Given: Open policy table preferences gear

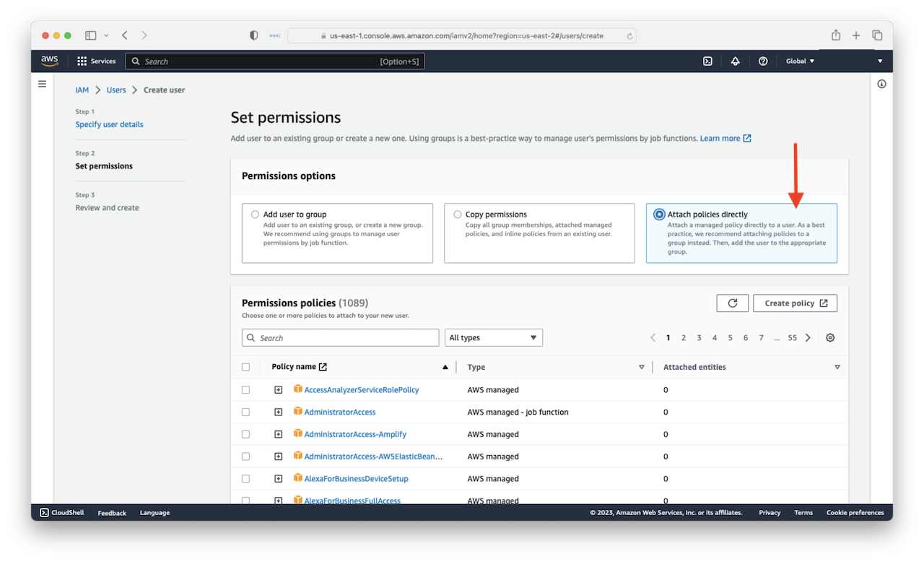Looking at the screenshot, I should click(830, 338).
